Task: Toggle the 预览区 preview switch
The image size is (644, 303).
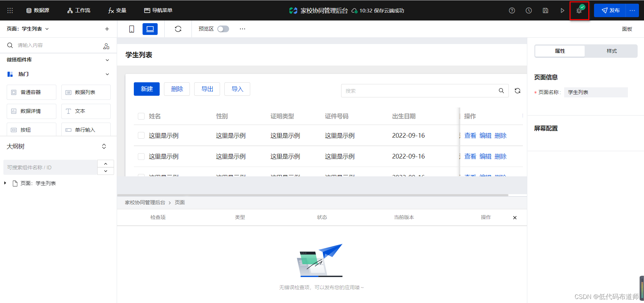Action: [223, 29]
